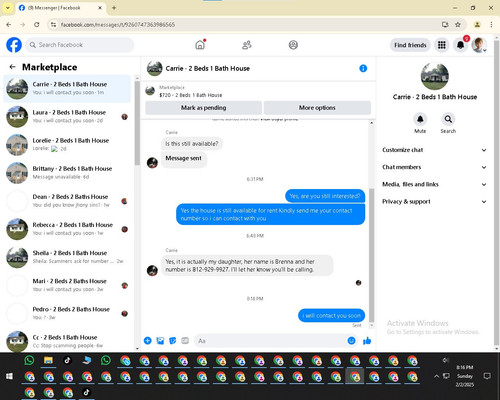500x400 pixels.
Task: Reload the page in Chrome
Action: pyautogui.click(x=37, y=25)
